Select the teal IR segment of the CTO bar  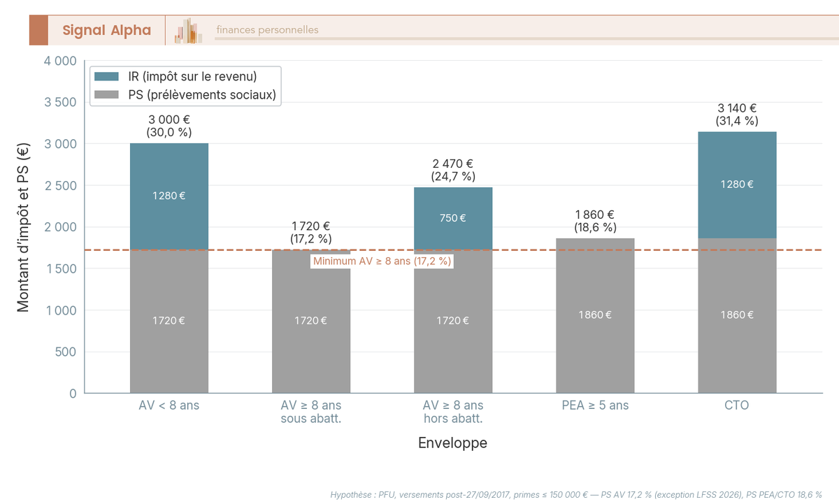point(736,185)
